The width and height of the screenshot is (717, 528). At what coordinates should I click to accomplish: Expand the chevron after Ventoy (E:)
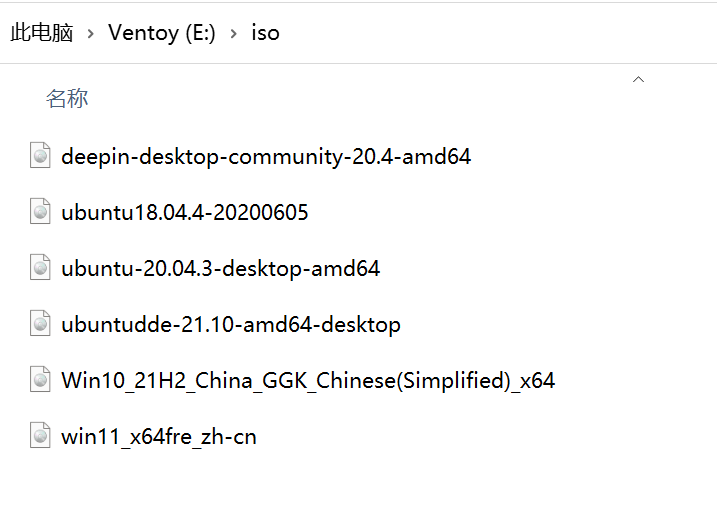click(234, 33)
